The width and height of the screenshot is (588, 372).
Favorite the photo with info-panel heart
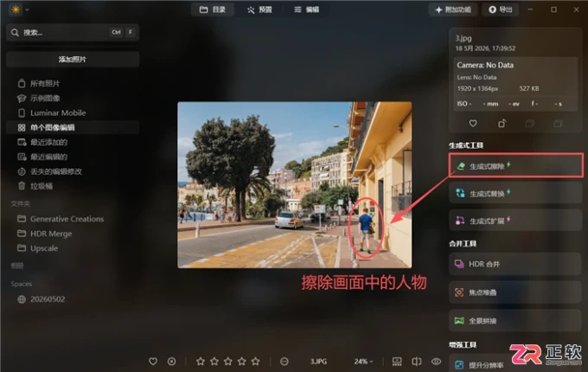tap(473, 124)
